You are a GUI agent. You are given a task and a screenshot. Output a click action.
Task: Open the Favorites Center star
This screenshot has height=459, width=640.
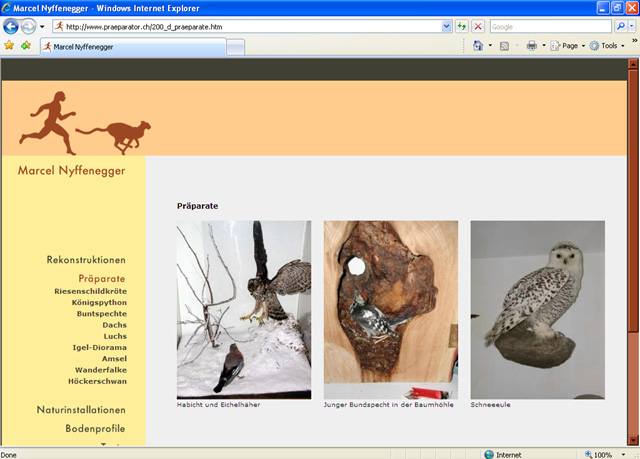[x=9, y=46]
